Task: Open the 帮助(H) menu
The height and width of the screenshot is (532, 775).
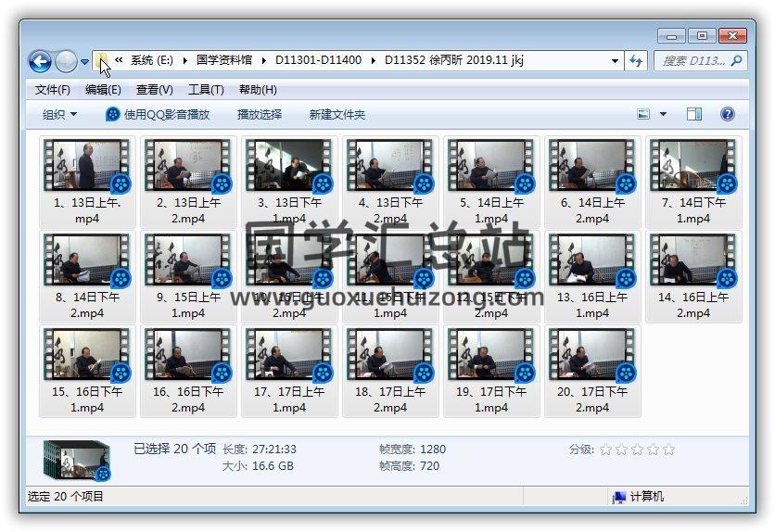Action: [x=258, y=89]
